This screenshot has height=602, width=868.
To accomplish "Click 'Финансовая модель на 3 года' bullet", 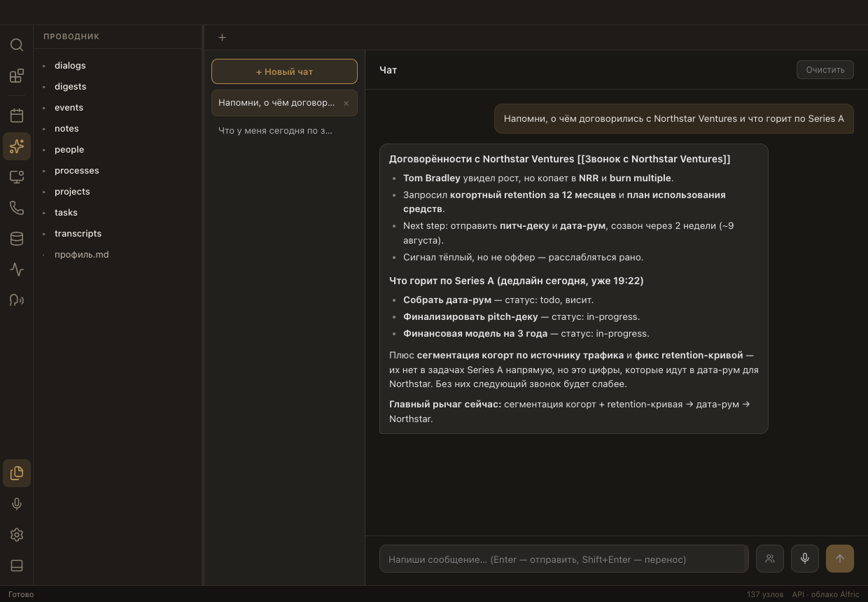I will point(475,333).
